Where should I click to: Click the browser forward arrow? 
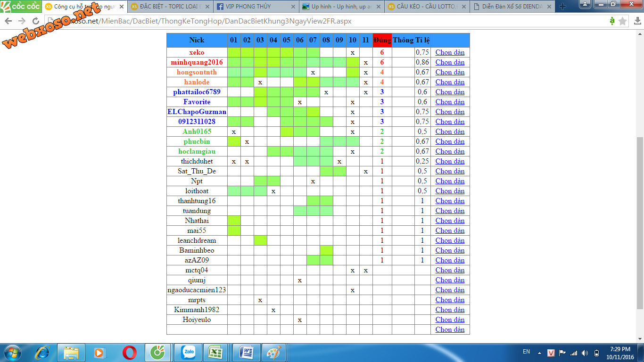(22, 21)
